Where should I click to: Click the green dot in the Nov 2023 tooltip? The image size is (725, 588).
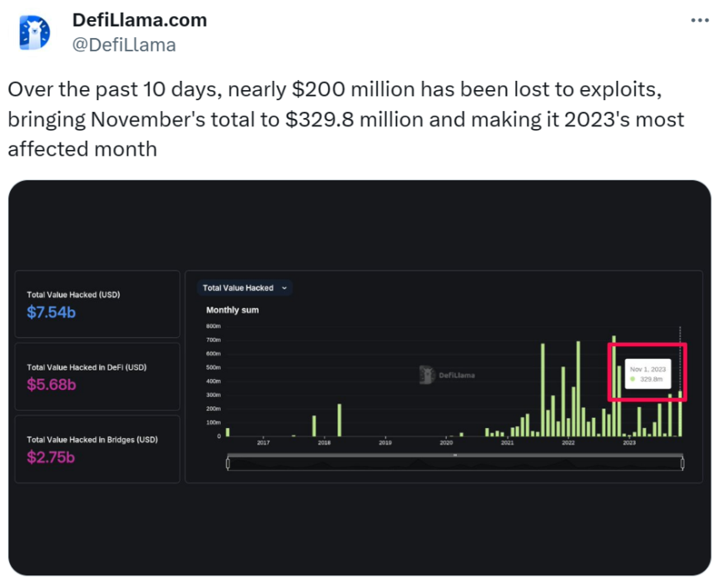632,379
